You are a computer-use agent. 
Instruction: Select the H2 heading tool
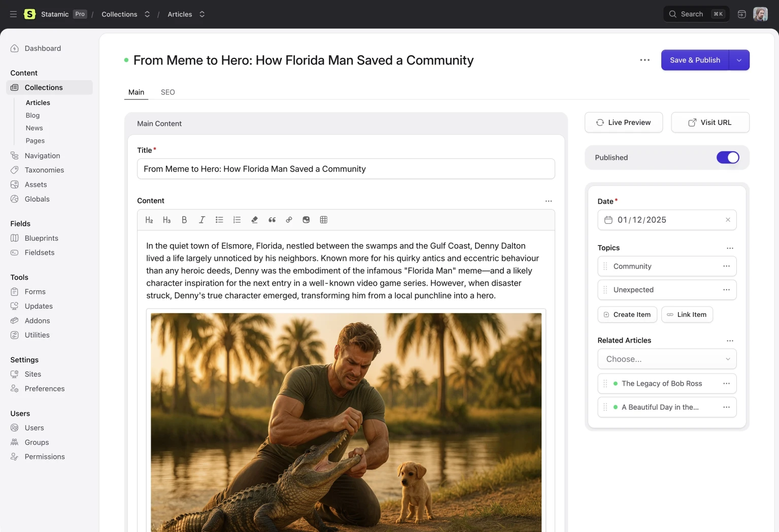pos(149,220)
